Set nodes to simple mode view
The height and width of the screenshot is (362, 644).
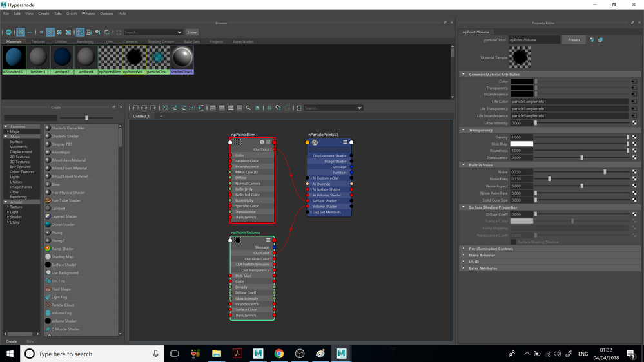click(213, 108)
